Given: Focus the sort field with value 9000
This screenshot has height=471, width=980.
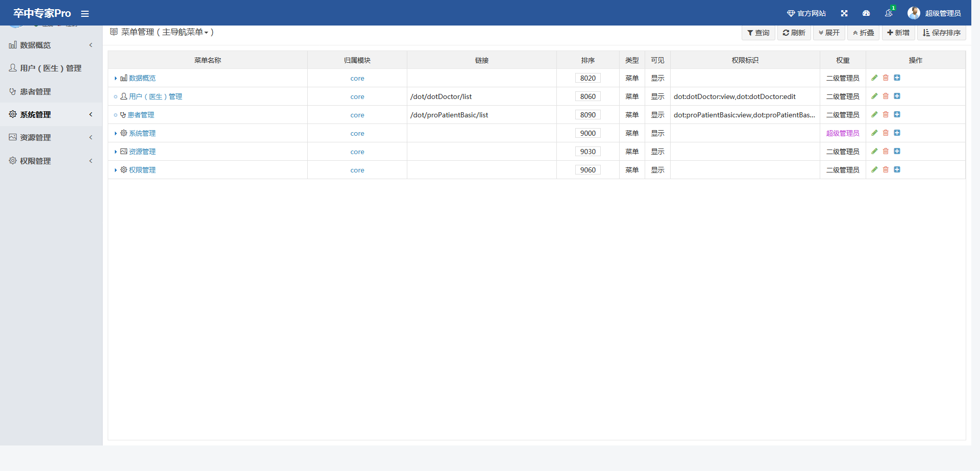Looking at the screenshot, I should (588, 133).
